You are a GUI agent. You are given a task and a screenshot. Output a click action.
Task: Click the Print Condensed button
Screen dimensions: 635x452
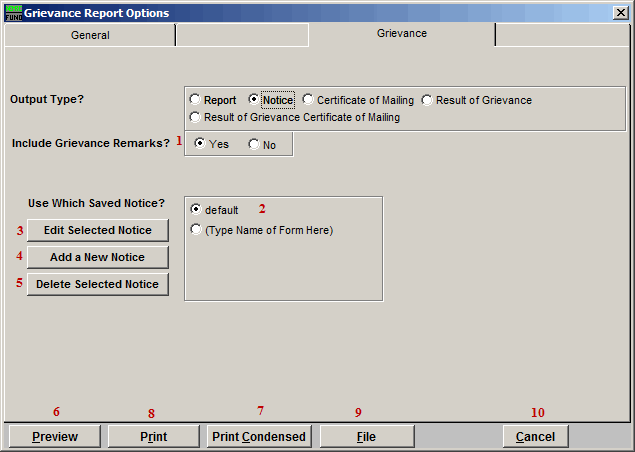point(260,437)
